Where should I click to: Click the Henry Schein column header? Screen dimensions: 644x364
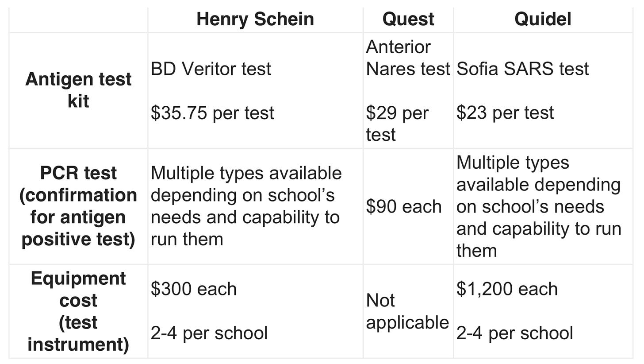pos(255,19)
